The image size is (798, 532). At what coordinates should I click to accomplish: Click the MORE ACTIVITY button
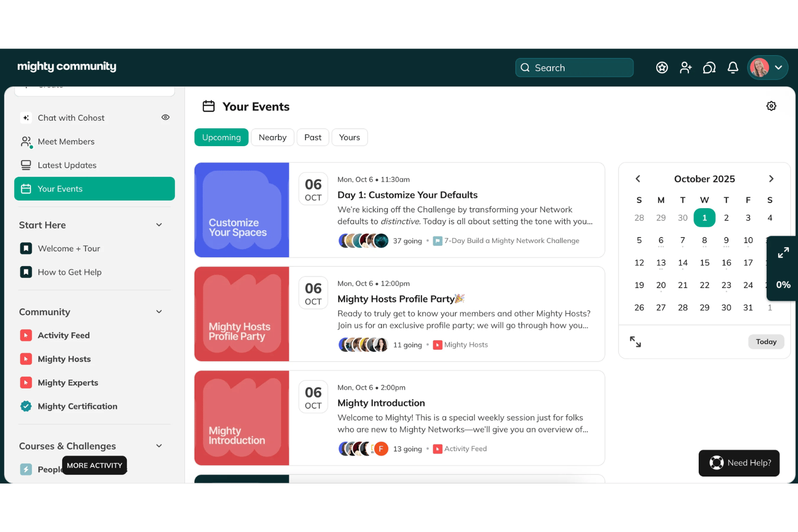94,465
